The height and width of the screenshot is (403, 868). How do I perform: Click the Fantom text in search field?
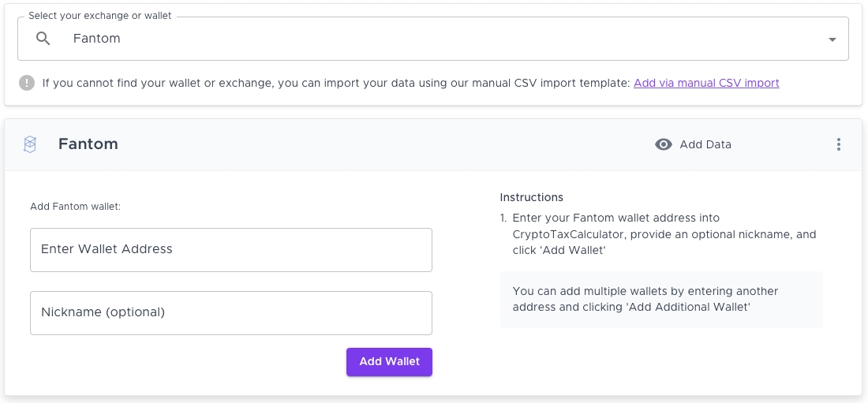coord(97,39)
